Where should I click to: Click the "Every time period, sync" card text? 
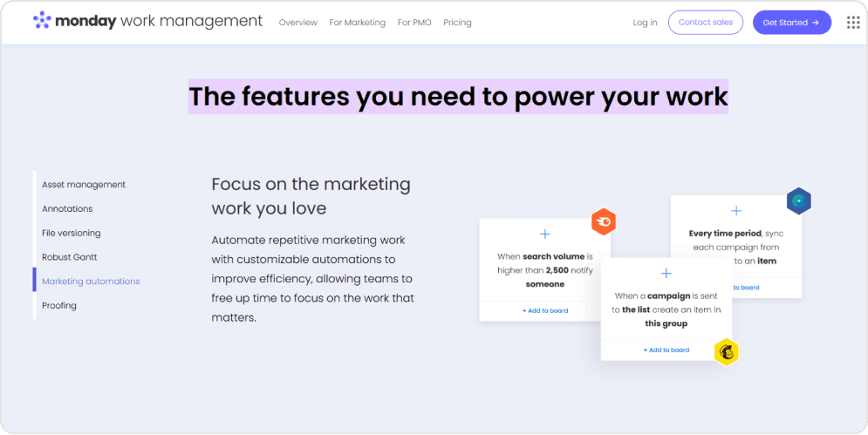tap(736, 247)
